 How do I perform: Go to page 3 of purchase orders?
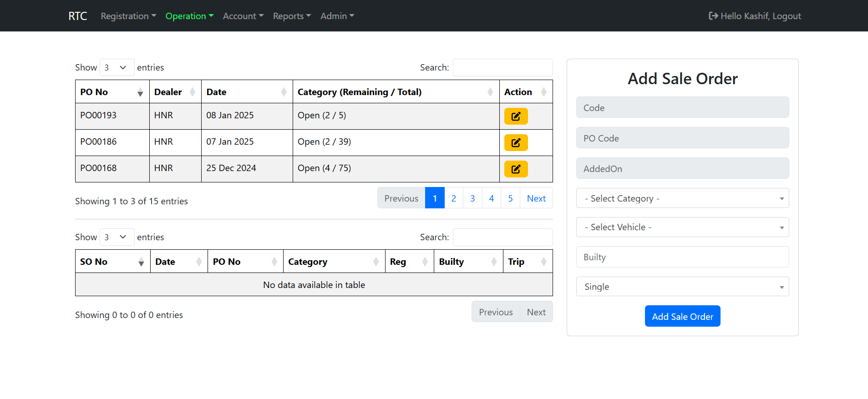472,198
